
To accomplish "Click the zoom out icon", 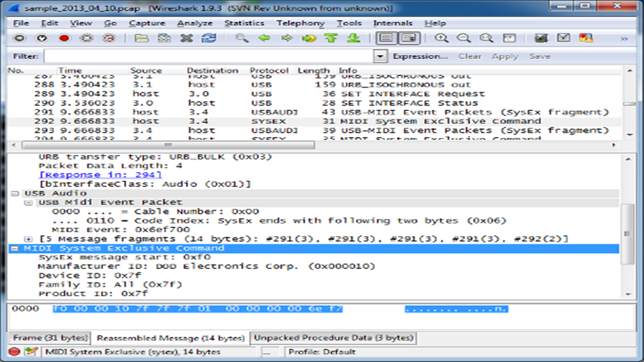I will coord(464,38).
